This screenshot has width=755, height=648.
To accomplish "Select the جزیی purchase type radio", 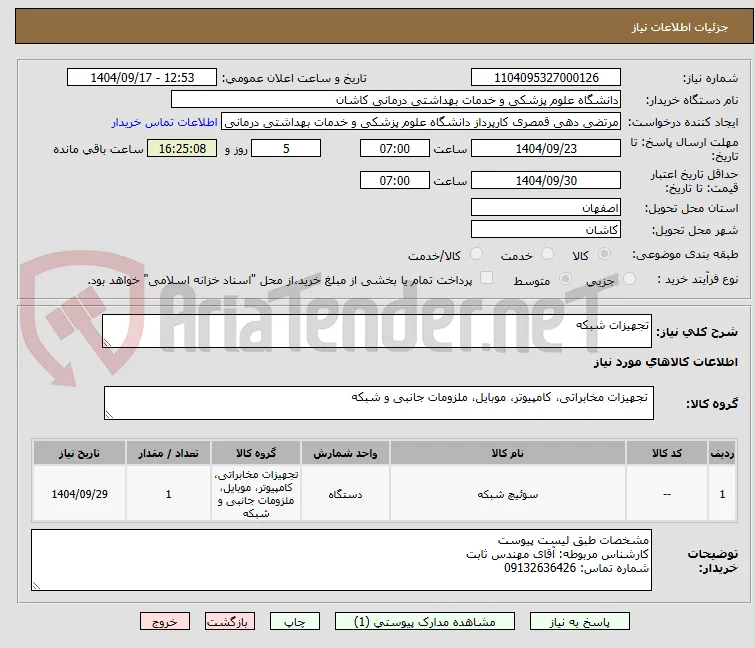I will click(629, 279).
